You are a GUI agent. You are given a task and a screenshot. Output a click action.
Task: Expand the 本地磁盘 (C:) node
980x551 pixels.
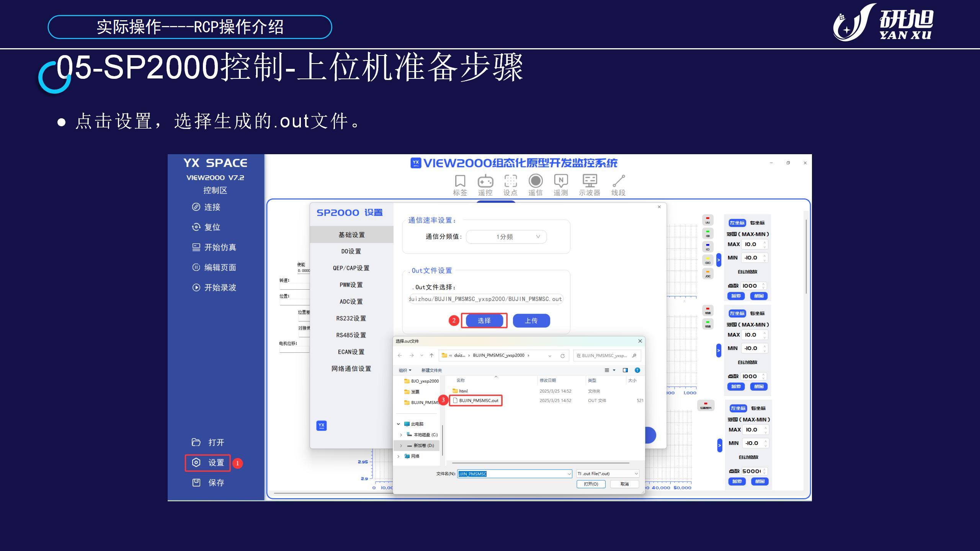[x=401, y=435]
